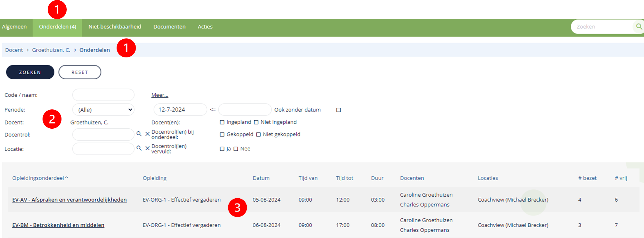Focus the Code / naam input field
The width and height of the screenshot is (644, 238).
point(103,95)
